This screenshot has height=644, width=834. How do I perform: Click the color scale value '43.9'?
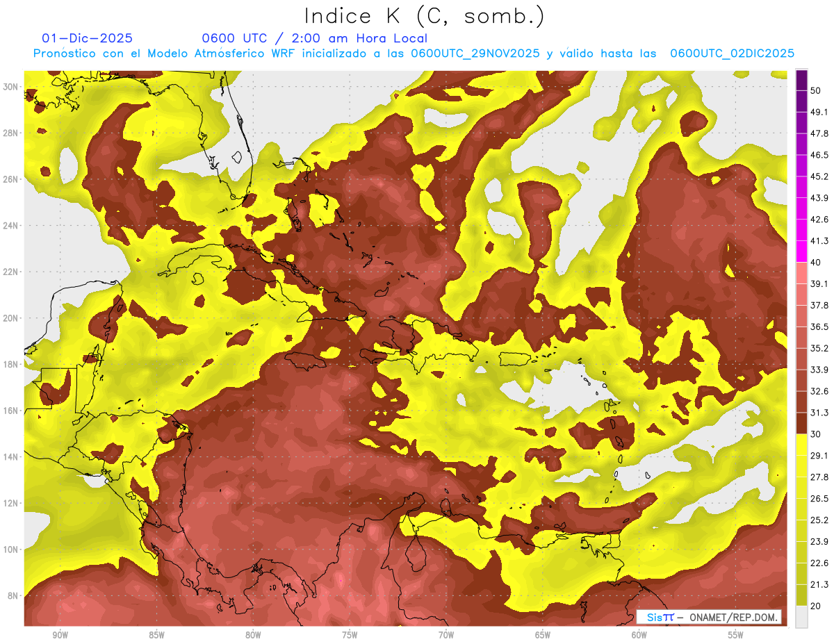819,198
